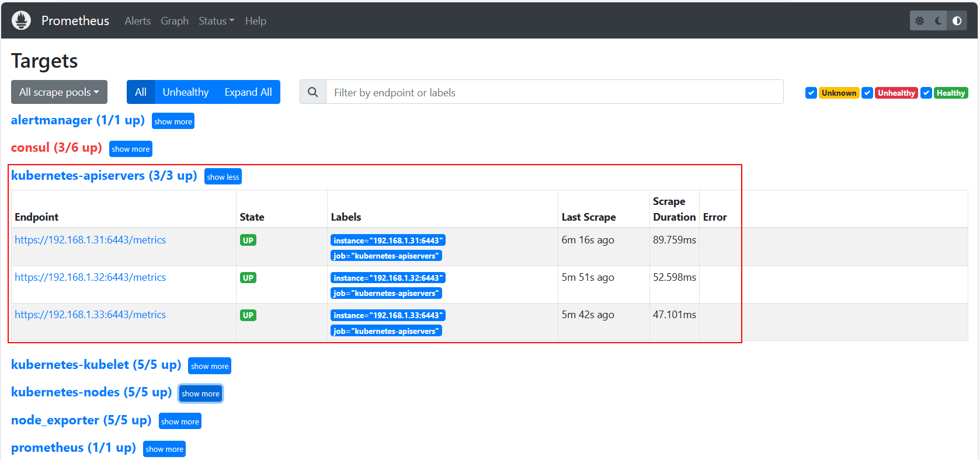980x460 pixels.
Task: Click the search magnifier icon
Action: point(313,92)
